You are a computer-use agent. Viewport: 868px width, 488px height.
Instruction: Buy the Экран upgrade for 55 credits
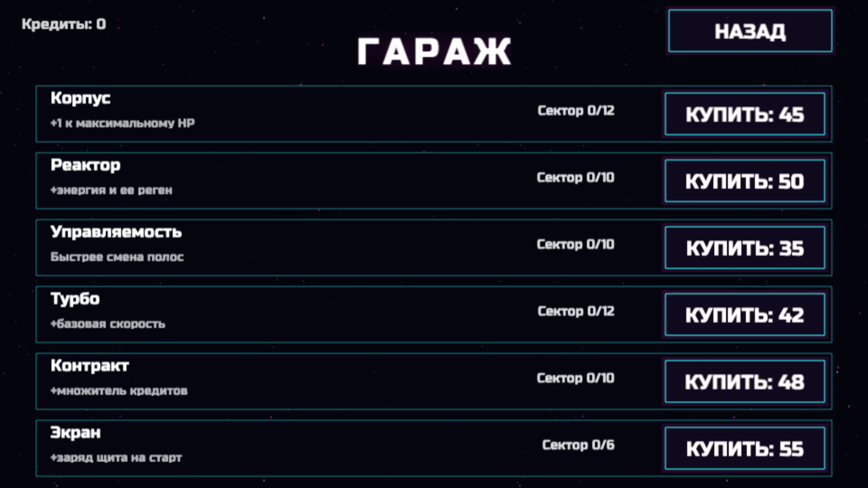pos(744,448)
